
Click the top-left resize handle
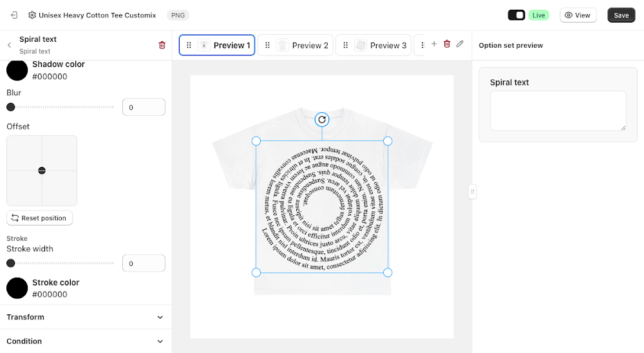click(x=256, y=141)
